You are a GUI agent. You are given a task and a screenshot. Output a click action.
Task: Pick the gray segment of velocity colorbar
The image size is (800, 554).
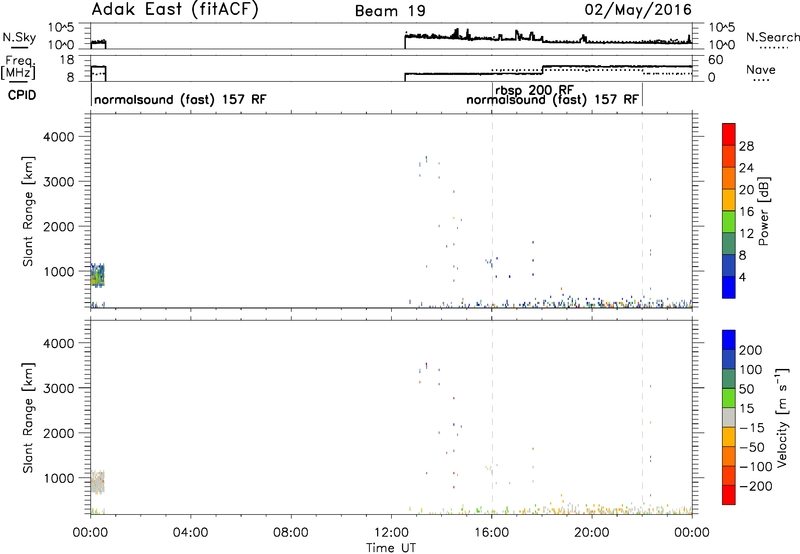click(x=729, y=417)
